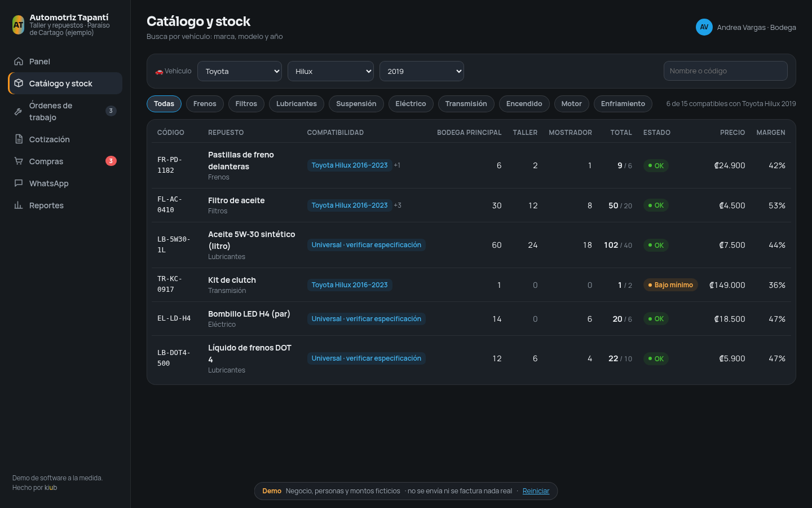The image size is (812, 508).
Task: Click the Panel home icon
Action: (x=19, y=62)
